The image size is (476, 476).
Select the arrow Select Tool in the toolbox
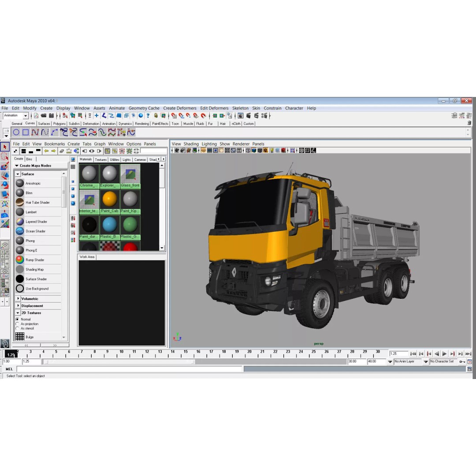(5, 147)
